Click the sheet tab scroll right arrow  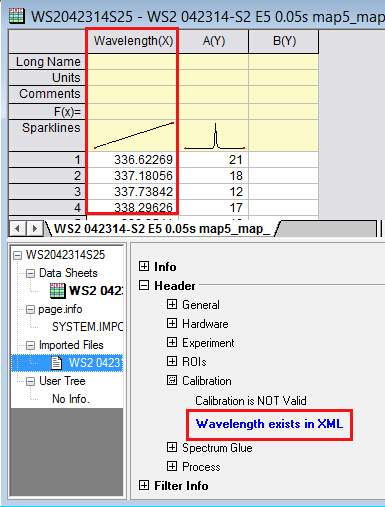click(34, 229)
